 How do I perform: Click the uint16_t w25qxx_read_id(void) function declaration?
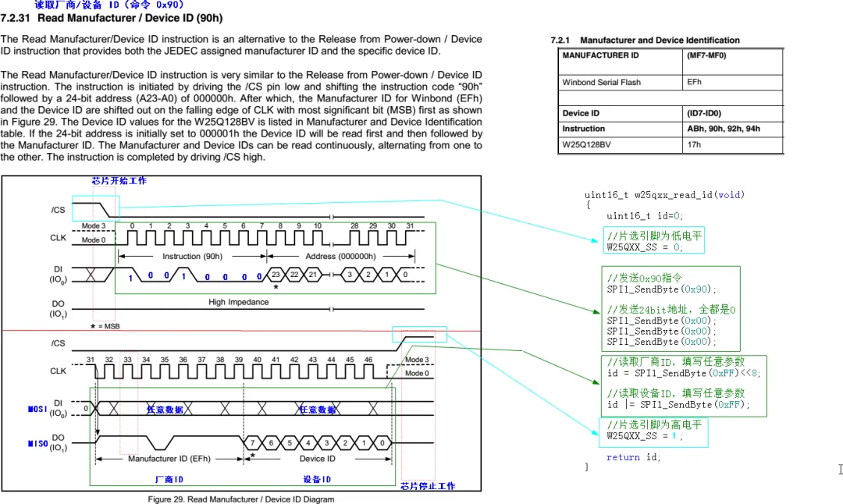pos(663,195)
